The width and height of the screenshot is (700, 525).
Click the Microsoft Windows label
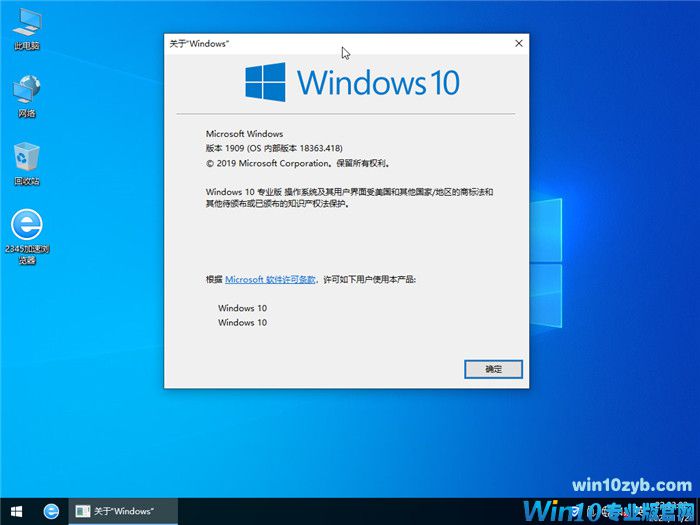click(x=244, y=133)
